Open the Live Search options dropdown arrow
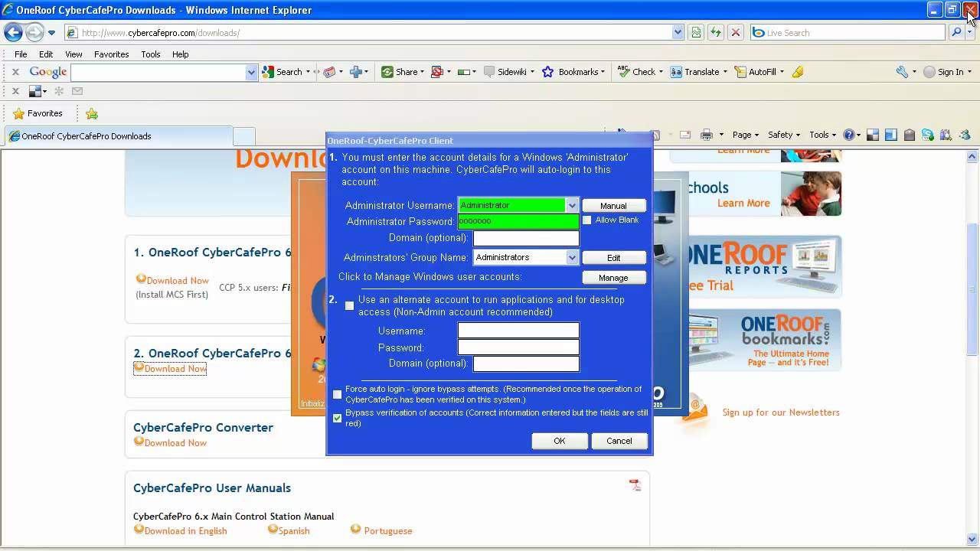980x551 pixels. point(971,32)
